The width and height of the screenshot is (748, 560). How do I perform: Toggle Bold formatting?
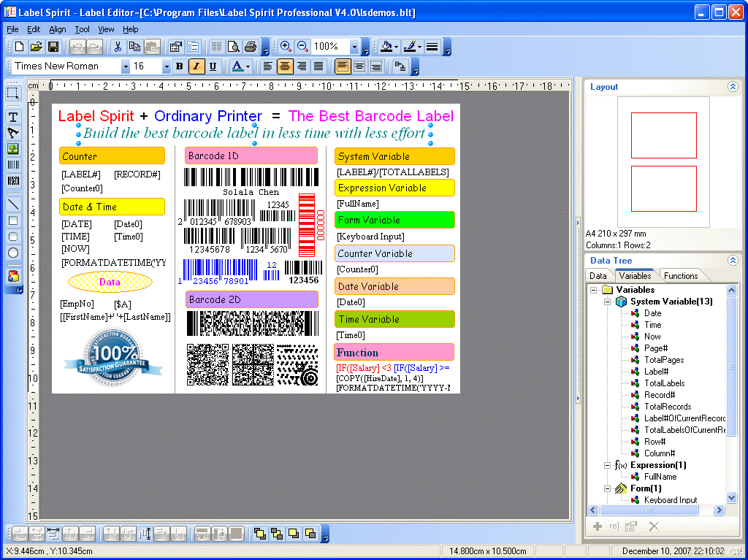coord(179,66)
